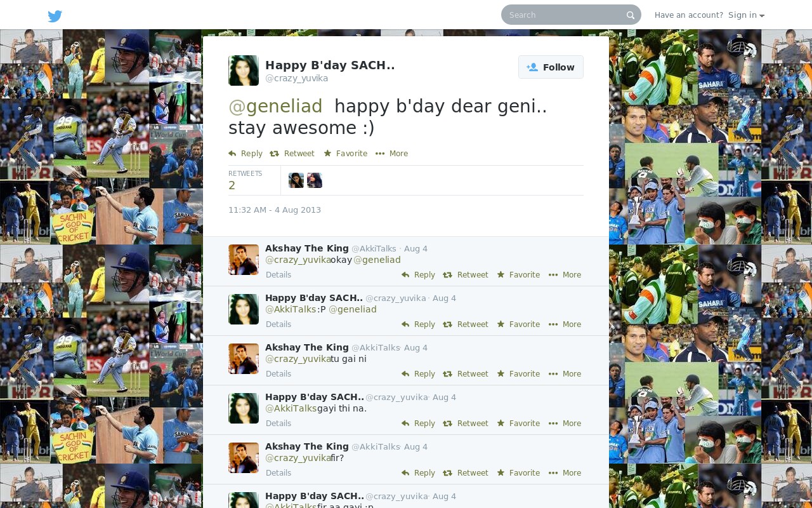The image size is (812, 508).
Task: Retweet the main birthday tweet
Action: pyautogui.click(x=292, y=154)
